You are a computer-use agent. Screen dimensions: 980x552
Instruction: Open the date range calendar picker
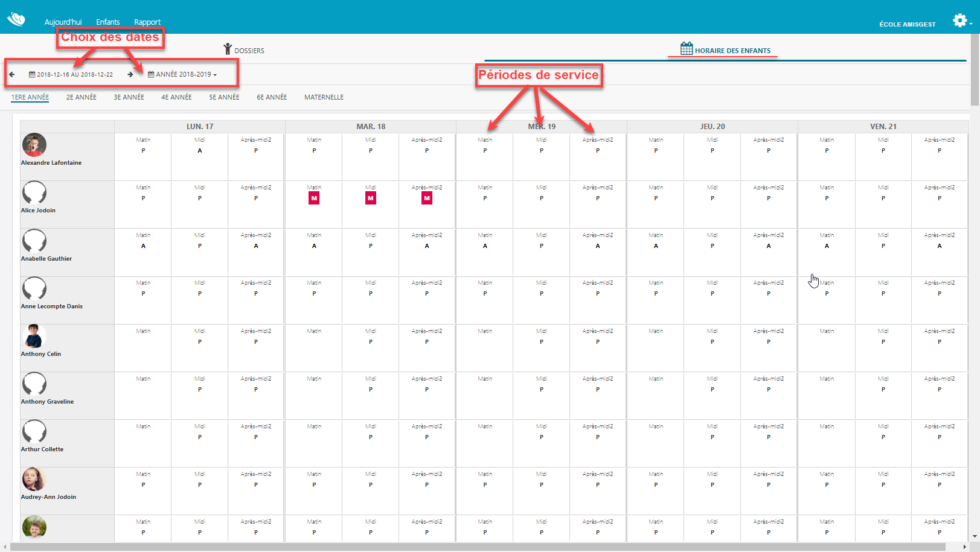71,75
